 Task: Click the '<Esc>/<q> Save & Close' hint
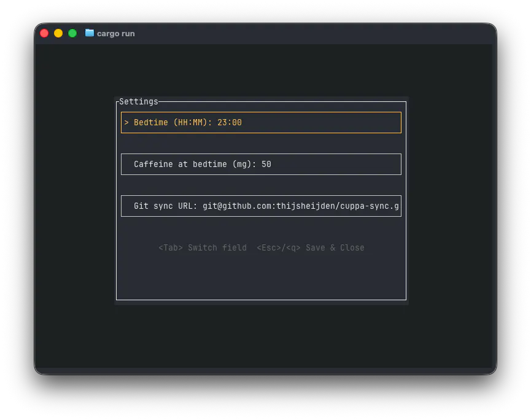(x=311, y=248)
